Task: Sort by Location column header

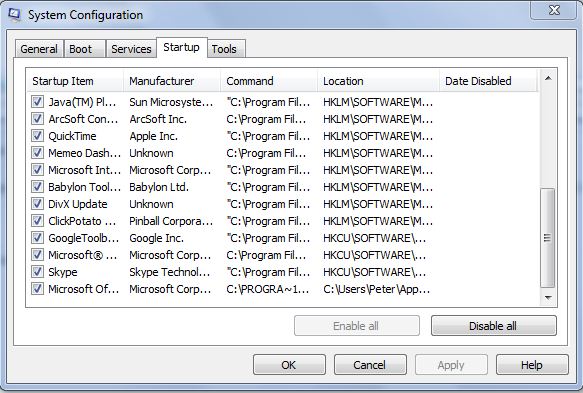Action: [379, 81]
